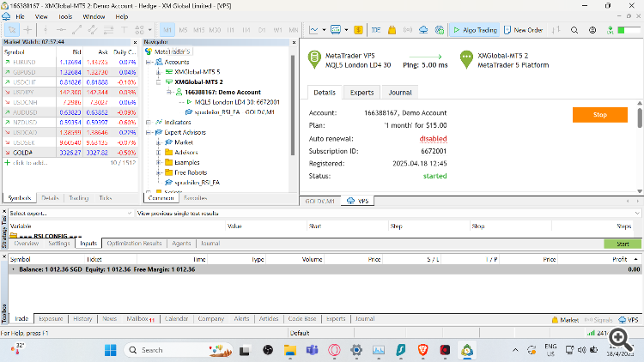Select the GOLD# row in Market Watch
The height and width of the screenshot is (362, 644).
70,153
